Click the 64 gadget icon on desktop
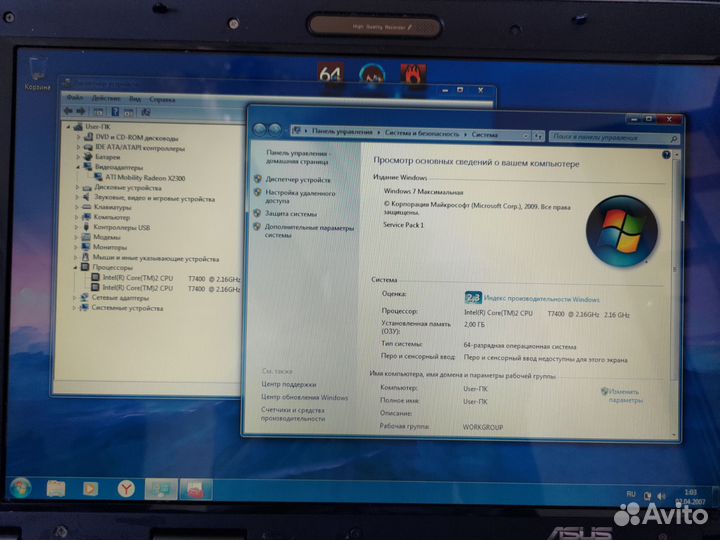 (330, 73)
